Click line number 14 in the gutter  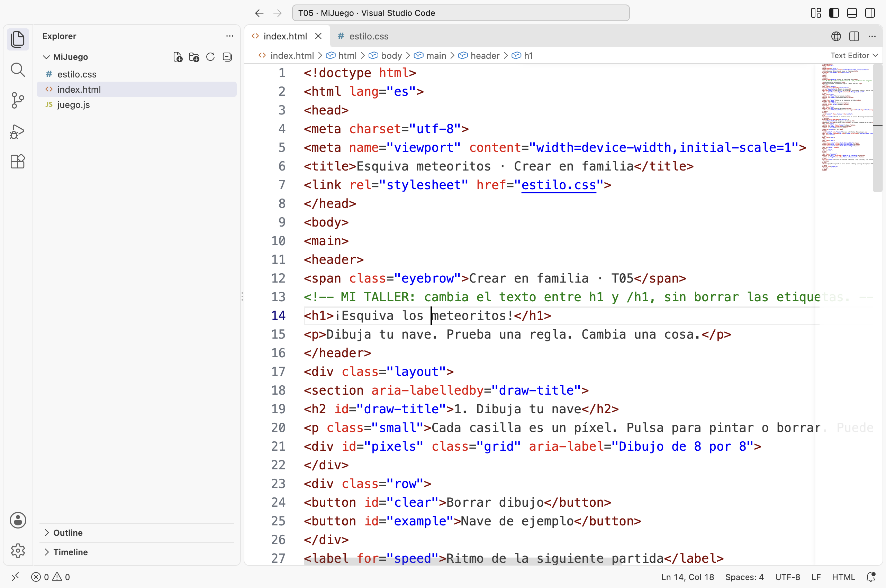coord(278,315)
